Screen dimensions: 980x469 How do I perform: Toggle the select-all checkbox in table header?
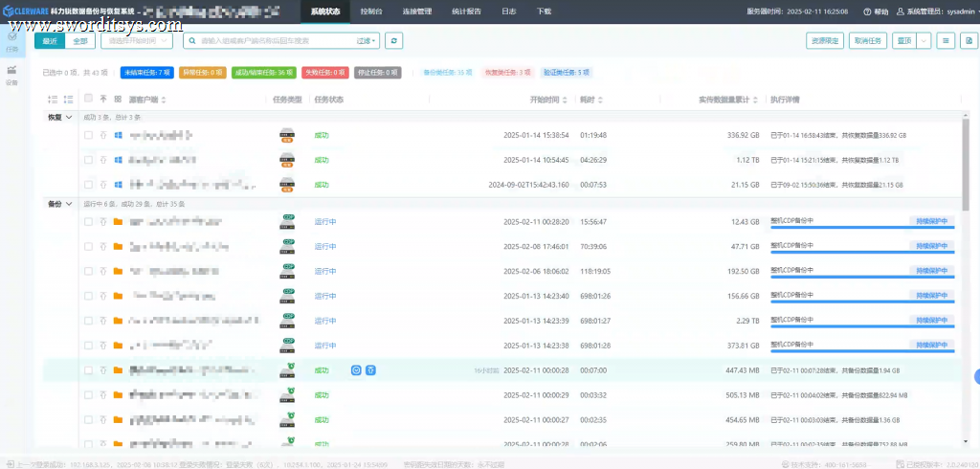(88, 99)
